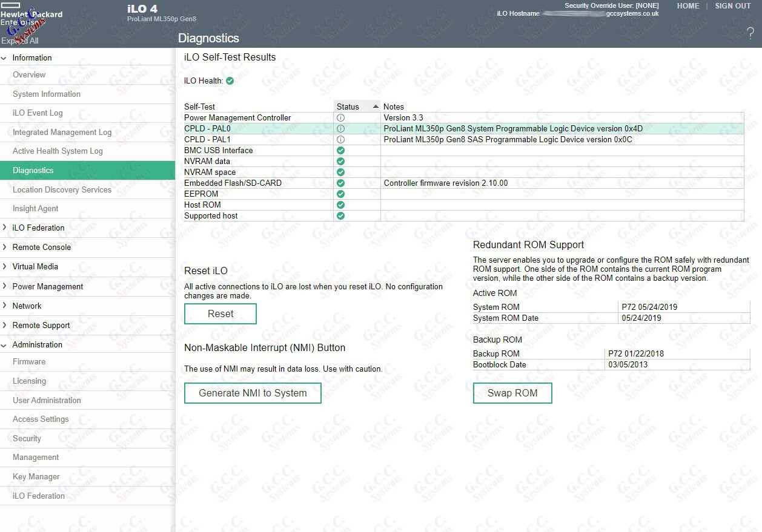Open Key Manager page
This screenshot has width=762, height=532.
[x=36, y=477]
